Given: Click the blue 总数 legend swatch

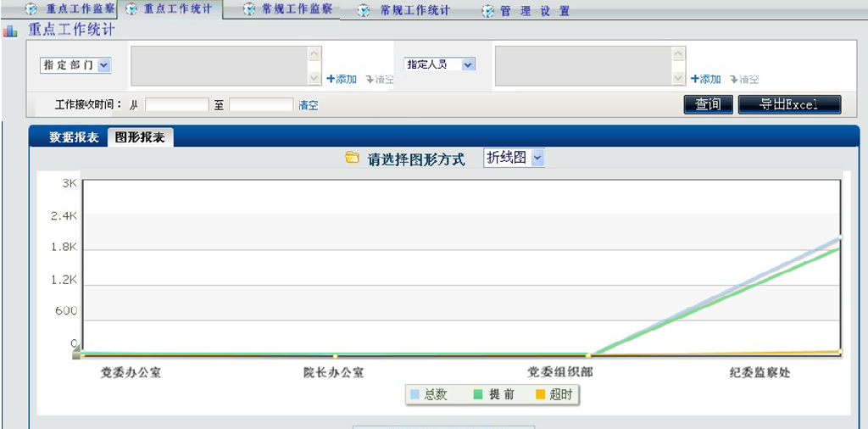Looking at the screenshot, I should 415,394.
